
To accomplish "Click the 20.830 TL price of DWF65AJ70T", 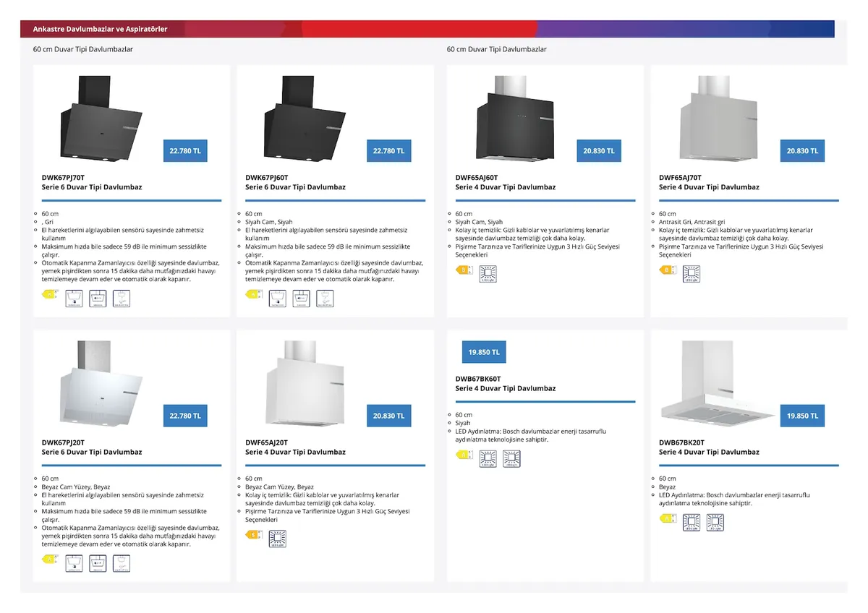I will [x=802, y=151].
